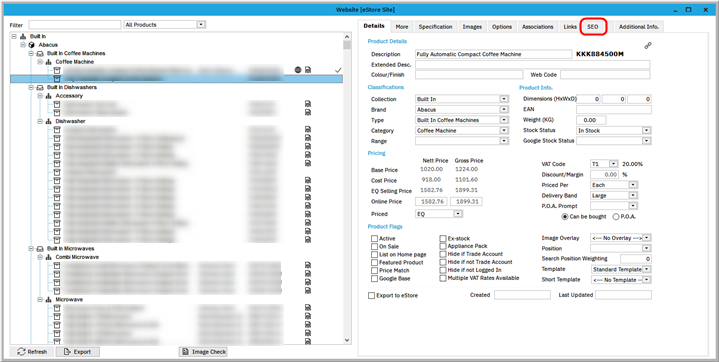Open the Stock Status dropdown
719x362 pixels.
[647, 131]
